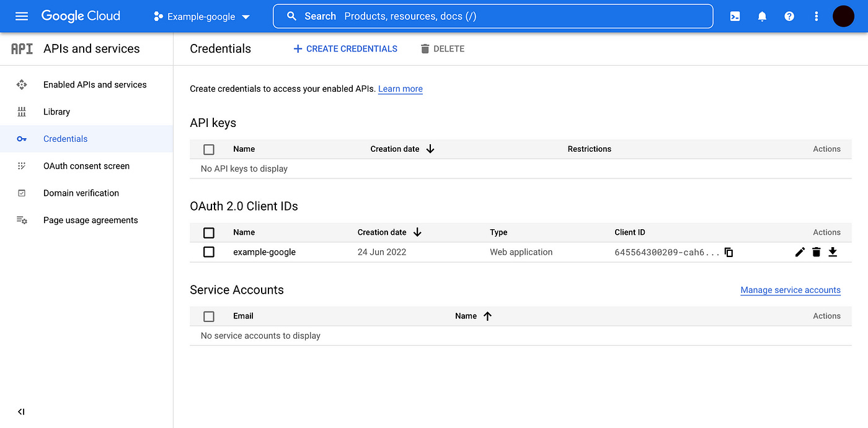
Task: Open the three-dot more options menu
Action: [x=817, y=17]
